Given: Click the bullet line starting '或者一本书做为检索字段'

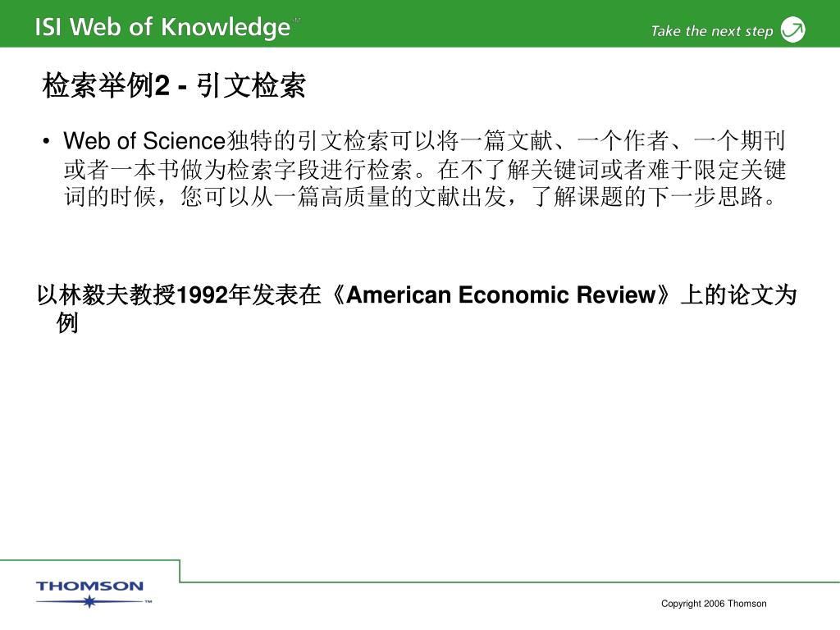Looking at the screenshot, I should pyautogui.click(x=425, y=170).
